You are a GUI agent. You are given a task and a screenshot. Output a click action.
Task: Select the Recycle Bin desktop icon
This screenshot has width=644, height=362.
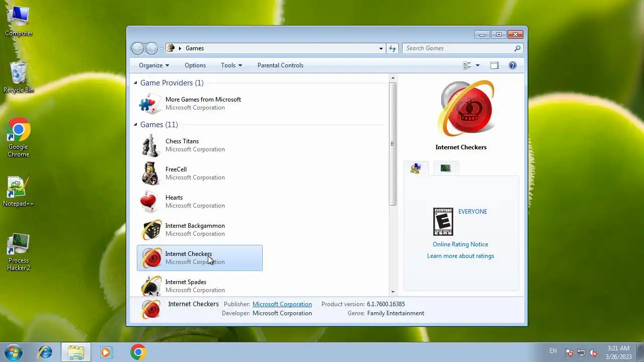click(x=19, y=77)
